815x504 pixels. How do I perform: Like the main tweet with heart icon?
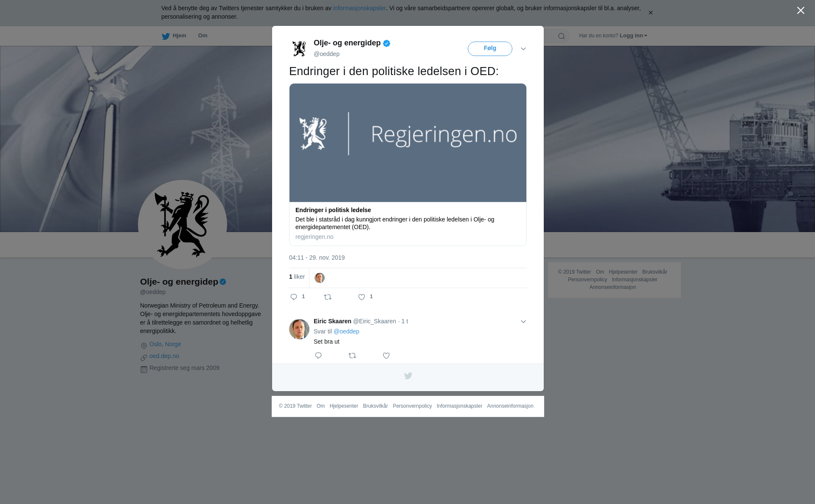(x=362, y=297)
